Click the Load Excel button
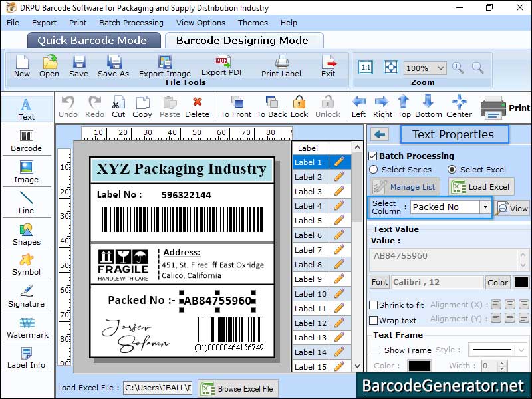532x399 pixels. [481, 186]
